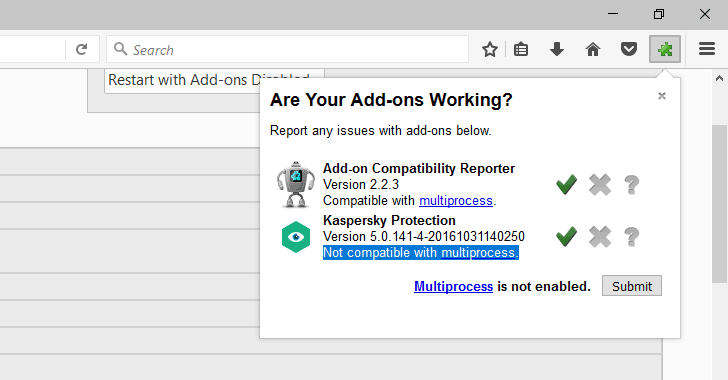Click the bookmark star icon
728x380 pixels.
coord(490,49)
